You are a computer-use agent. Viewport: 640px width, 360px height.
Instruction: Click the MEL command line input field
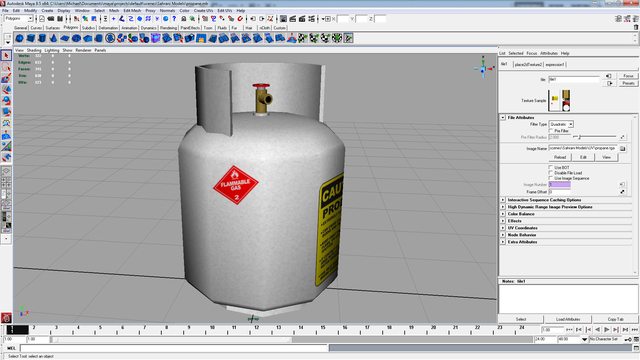(174, 348)
